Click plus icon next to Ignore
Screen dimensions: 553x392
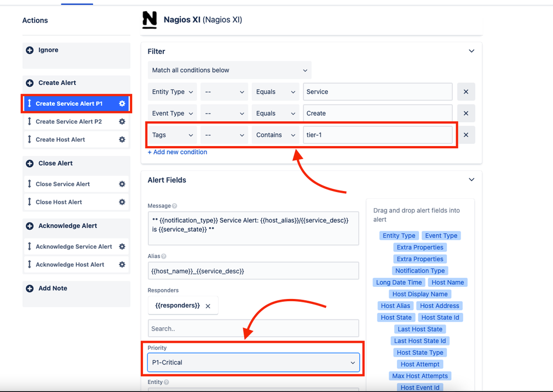[30, 50]
